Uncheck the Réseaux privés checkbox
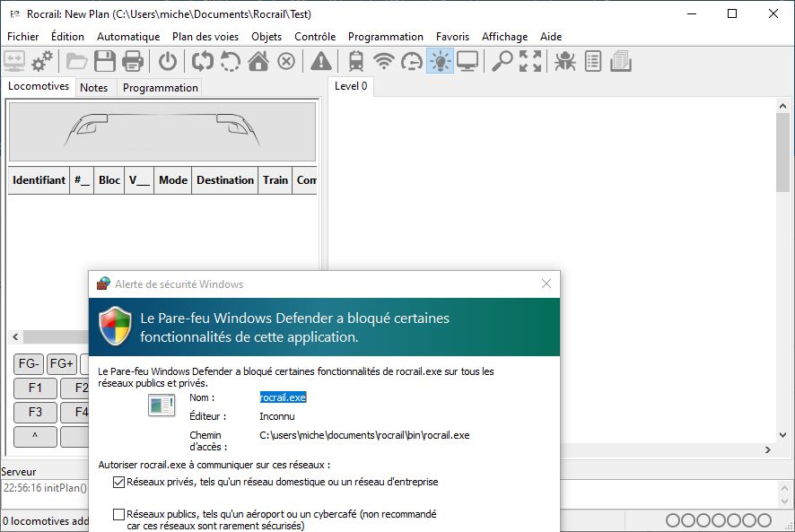 118,483
